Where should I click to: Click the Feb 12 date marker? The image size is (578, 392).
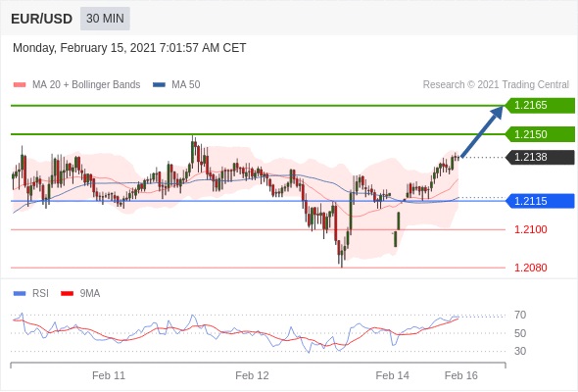point(252,375)
